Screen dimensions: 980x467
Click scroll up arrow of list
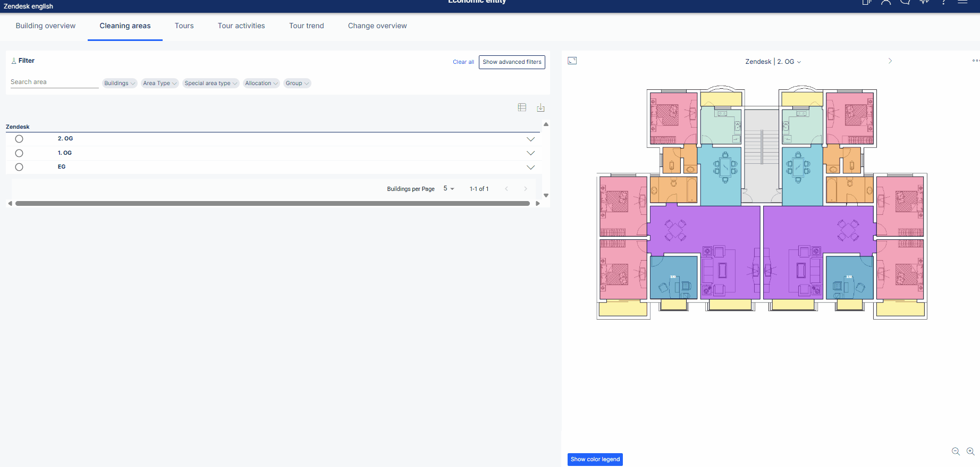(546, 124)
